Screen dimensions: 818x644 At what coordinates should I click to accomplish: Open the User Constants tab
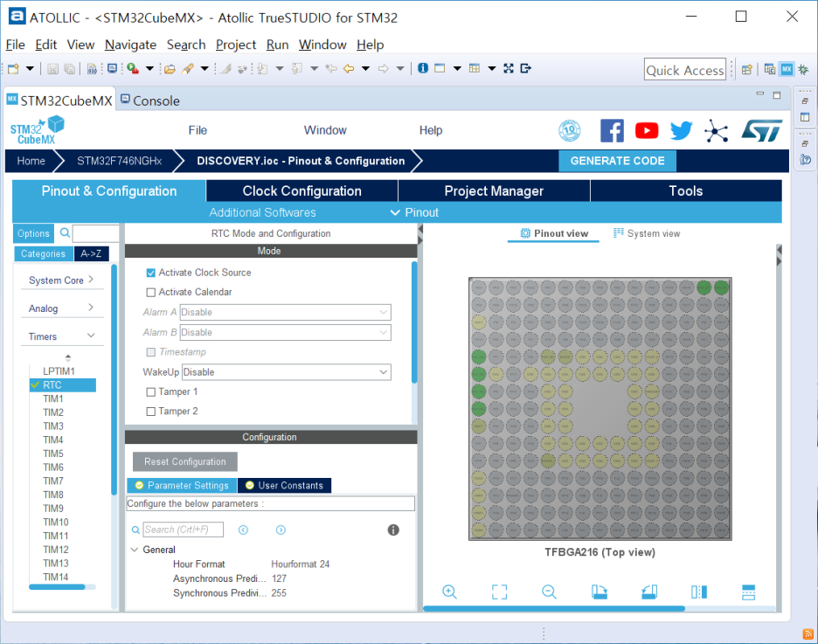[x=284, y=486]
